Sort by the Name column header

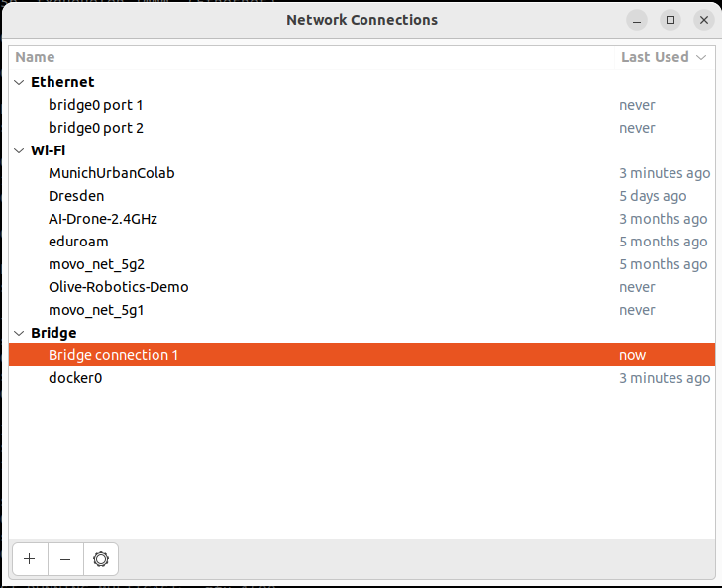pyautogui.click(x=36, y=57)
